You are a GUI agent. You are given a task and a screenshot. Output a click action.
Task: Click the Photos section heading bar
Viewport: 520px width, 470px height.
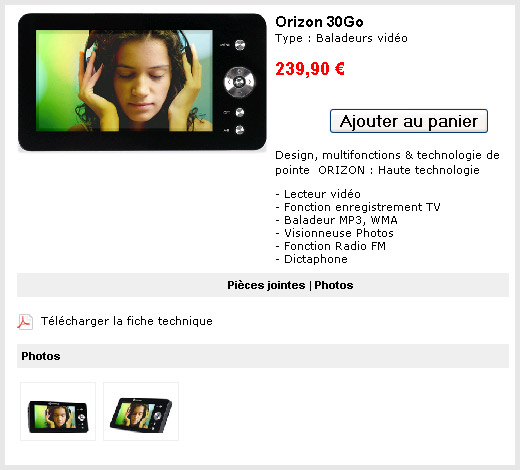[x=263, y=356]
